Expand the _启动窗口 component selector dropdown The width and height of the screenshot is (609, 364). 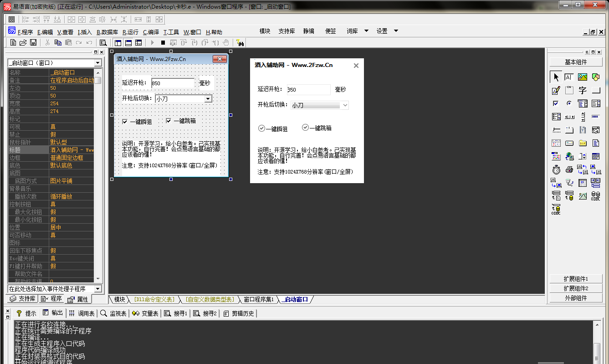98,63
